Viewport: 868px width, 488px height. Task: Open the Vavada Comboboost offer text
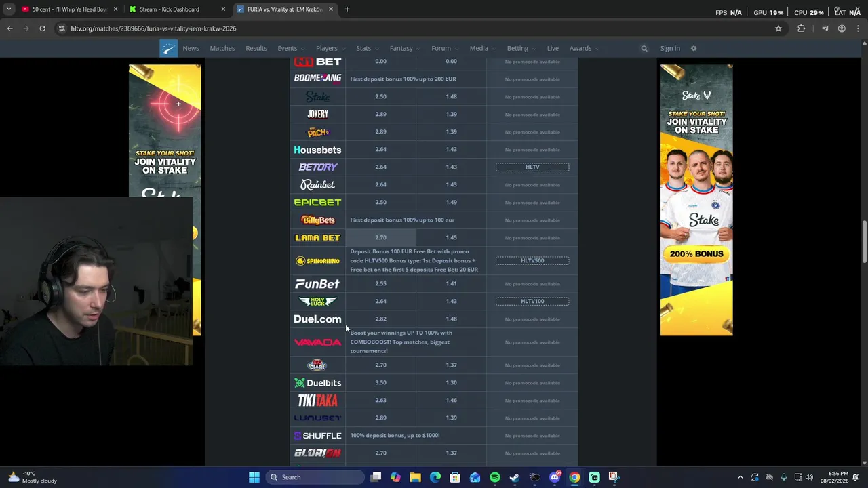coord(401,342)
